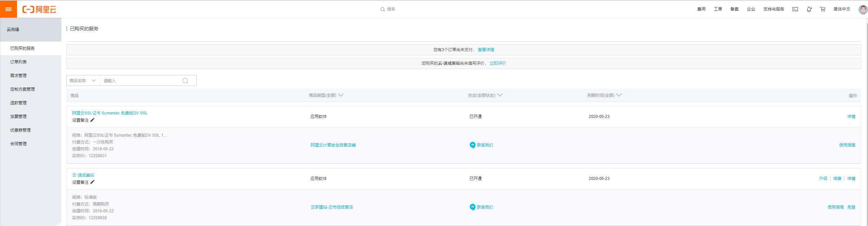Open 支持与服务 in top navigation
Screen dimensions: 868x226
pos(774,9)
